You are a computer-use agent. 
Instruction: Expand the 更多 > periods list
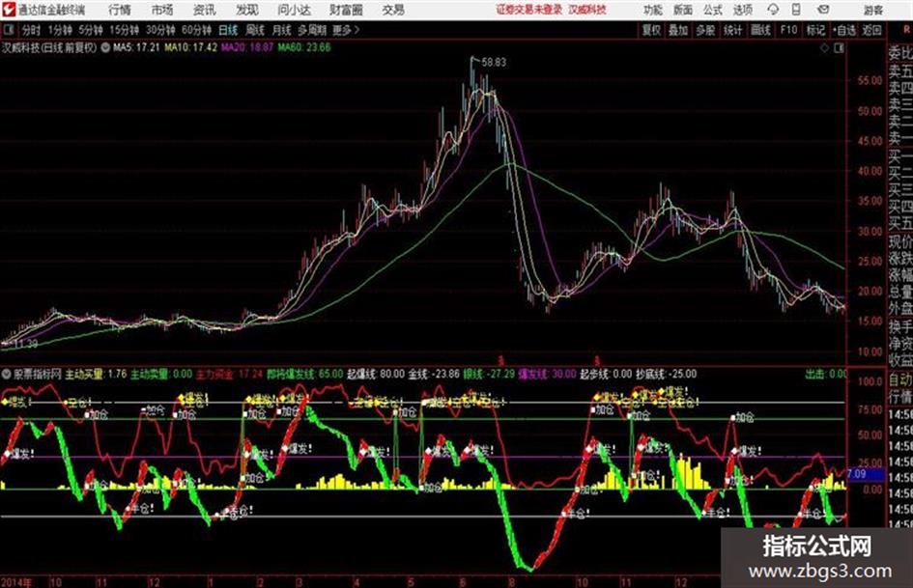pos(346,30)
